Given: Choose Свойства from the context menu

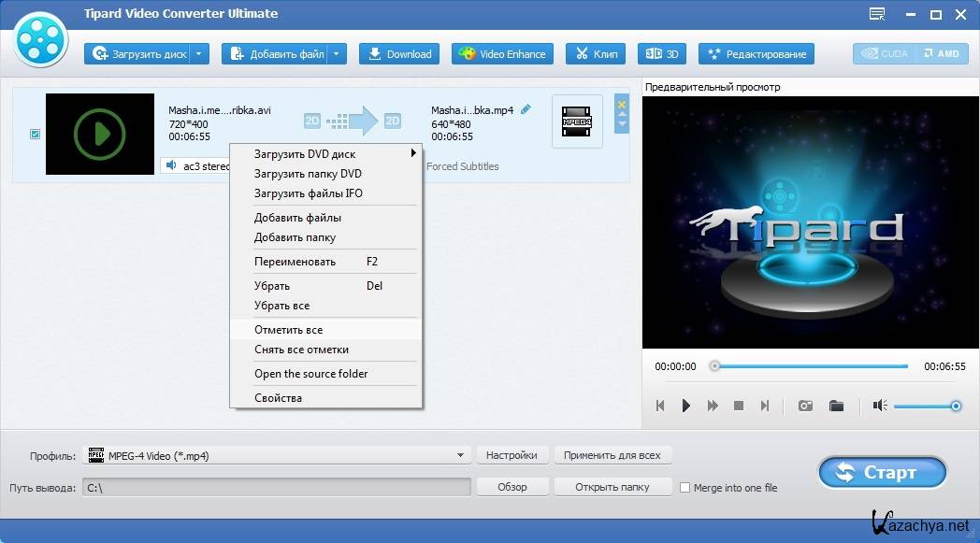Looking at the screenshot, I should [279, 398].
